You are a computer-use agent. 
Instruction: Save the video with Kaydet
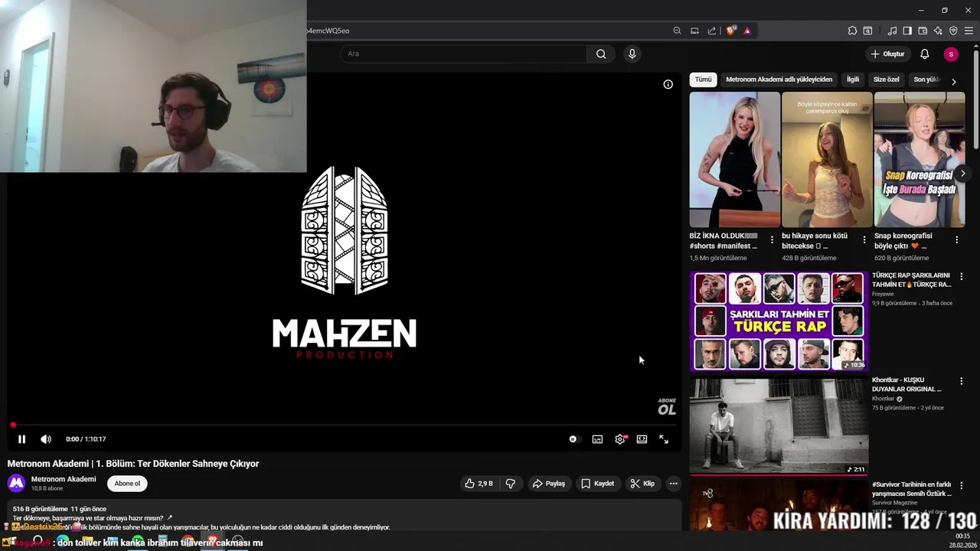point(597,484)
